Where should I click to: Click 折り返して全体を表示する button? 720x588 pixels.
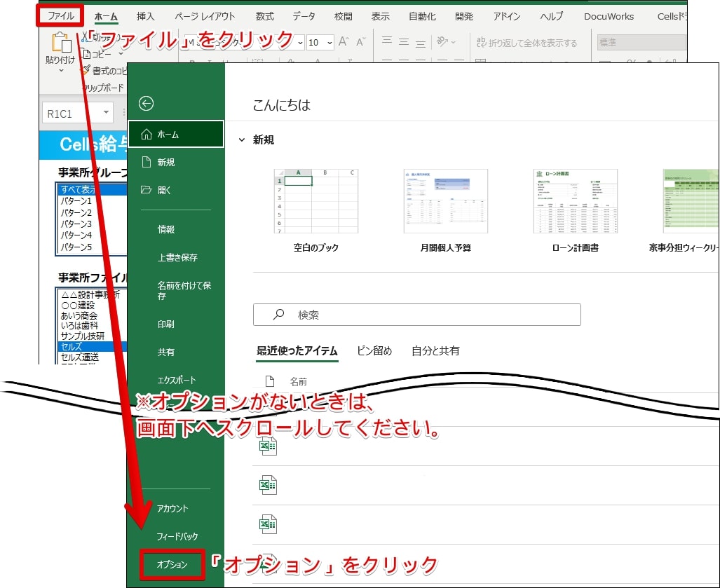pyautogui.click(x=527, y=43)
